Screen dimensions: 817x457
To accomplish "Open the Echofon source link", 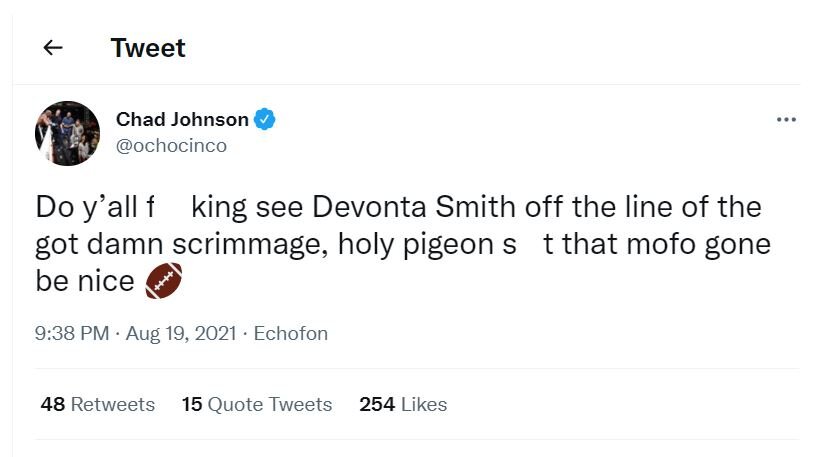I will [x=291, y=334].
